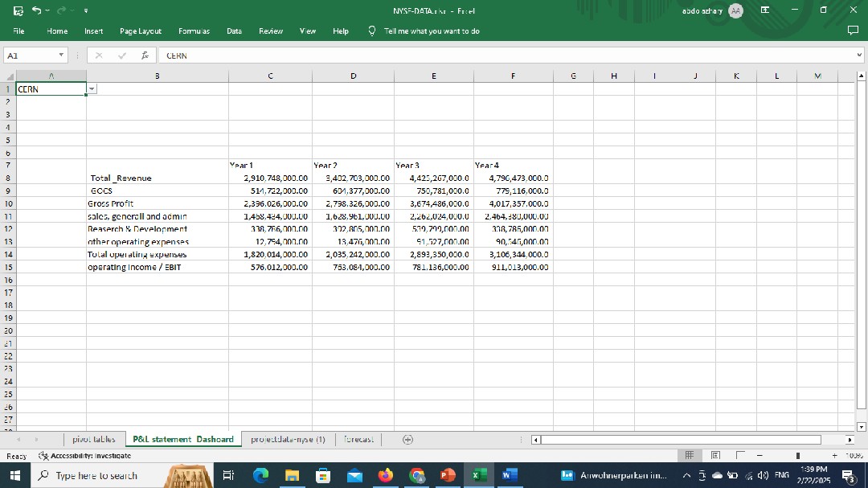This screenshot has width=868, height=488.
Task: Click Accessibility: Investigate in the status bar
Action: click(85, 456)
